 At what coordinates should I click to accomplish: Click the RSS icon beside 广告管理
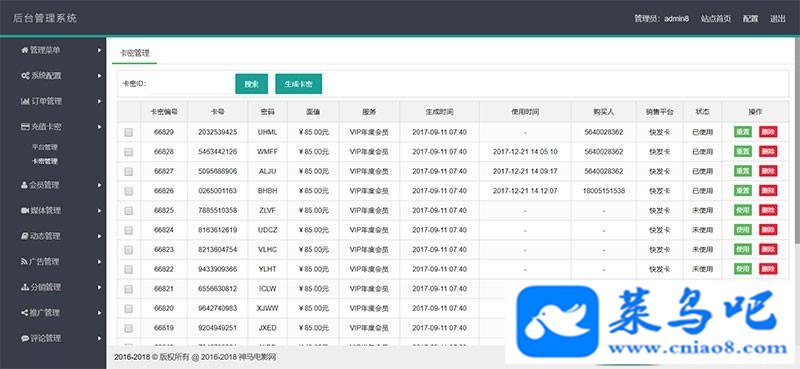[x=24, y=261]
